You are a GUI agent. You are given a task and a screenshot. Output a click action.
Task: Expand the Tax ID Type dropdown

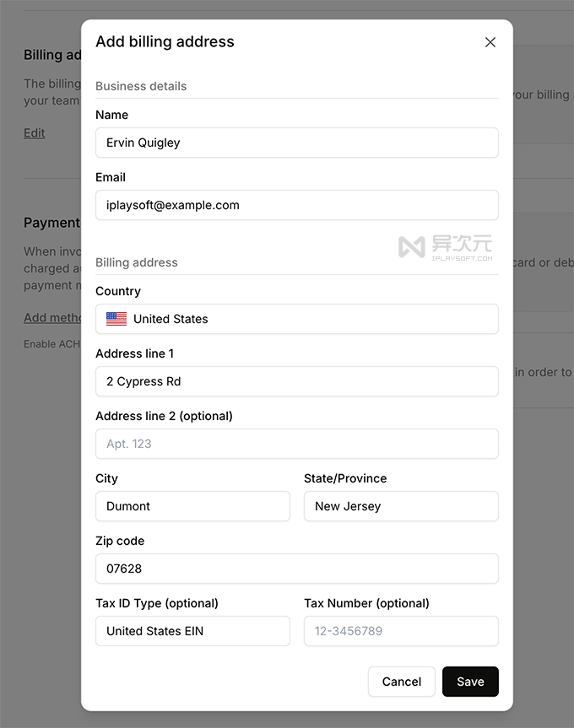pos(192,631)
